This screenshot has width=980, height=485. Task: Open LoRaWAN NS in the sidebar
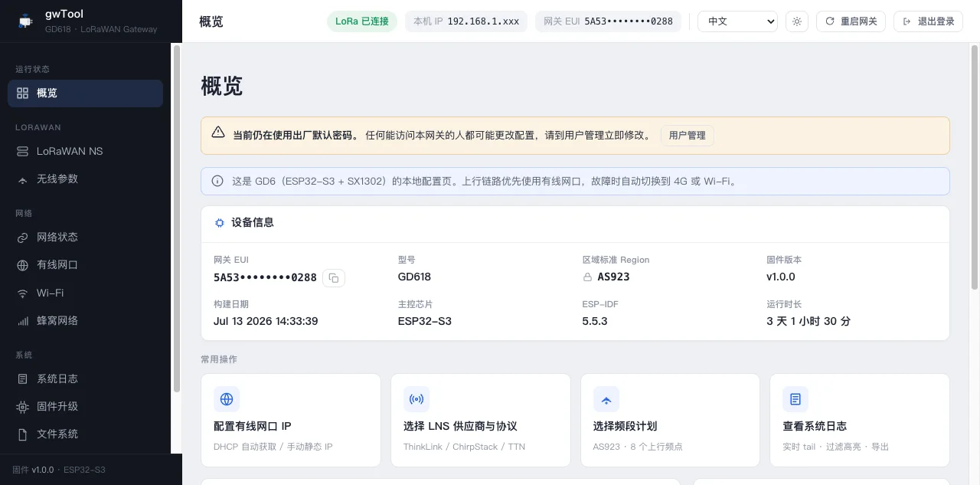coord(85,151)
